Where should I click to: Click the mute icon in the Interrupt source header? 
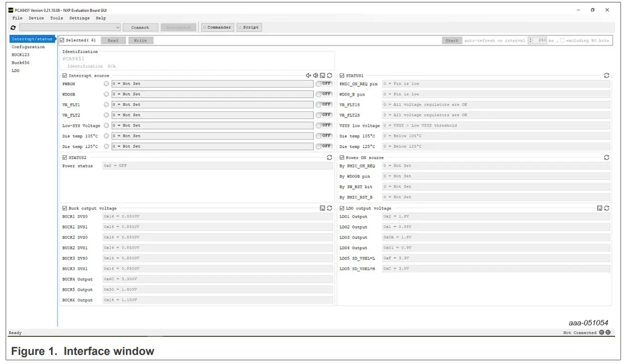[x=309, y=76]
